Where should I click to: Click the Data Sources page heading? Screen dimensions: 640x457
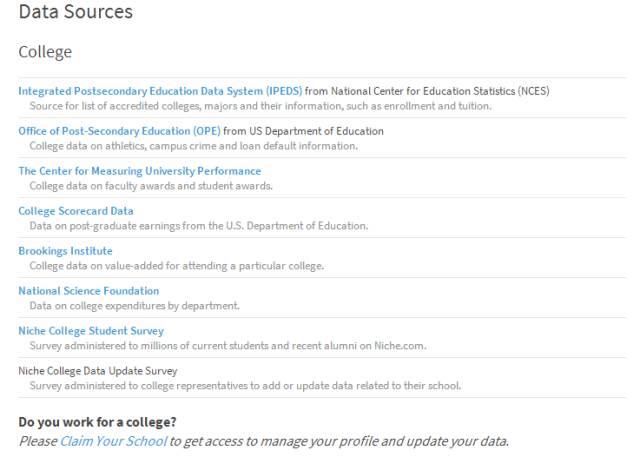[x=75, y=12]
